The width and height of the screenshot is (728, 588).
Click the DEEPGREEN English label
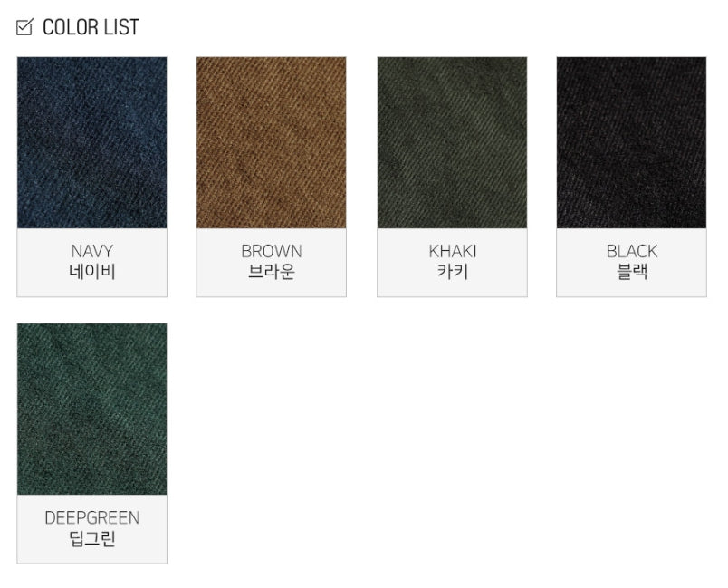[92, 518]
